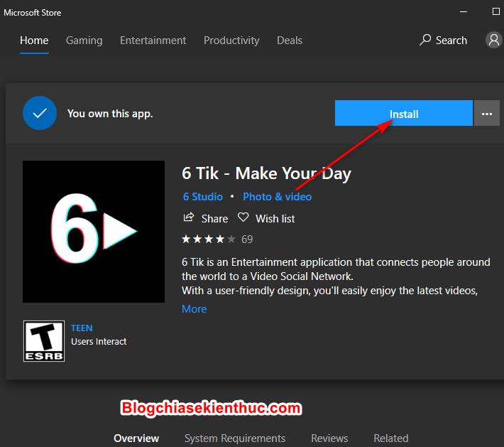Screen dimensions: 504x447
Task: Click the four-star rating stars
Action: click(209, 239)
